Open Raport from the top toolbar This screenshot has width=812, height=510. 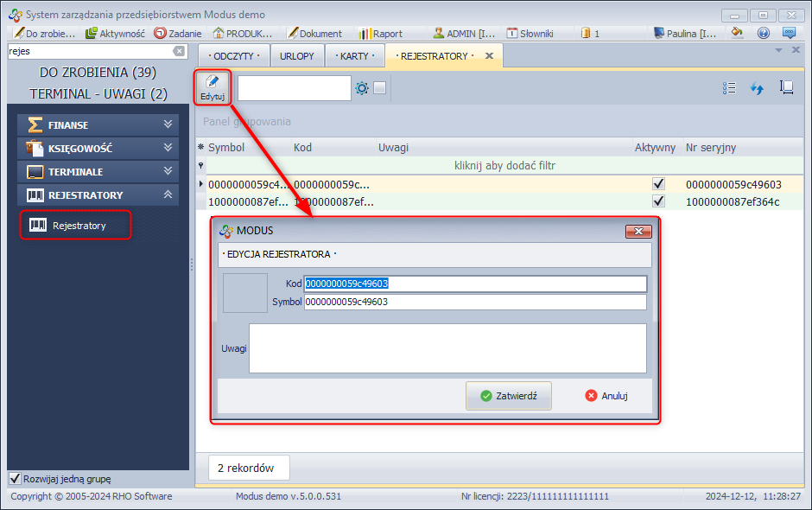380,33
